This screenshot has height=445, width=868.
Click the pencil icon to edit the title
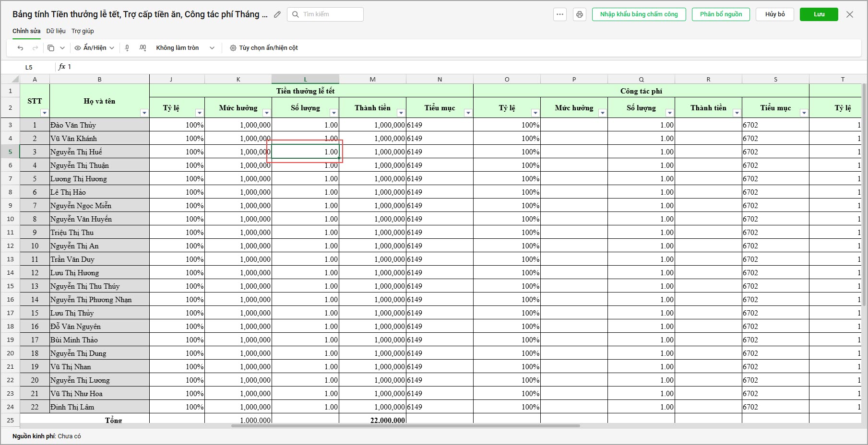(277, 14)
